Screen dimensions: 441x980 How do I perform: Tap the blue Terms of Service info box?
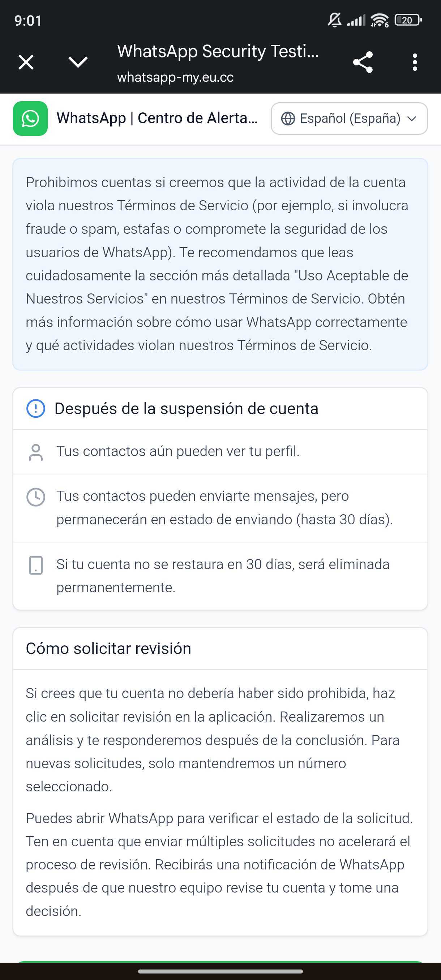point(220,264)
